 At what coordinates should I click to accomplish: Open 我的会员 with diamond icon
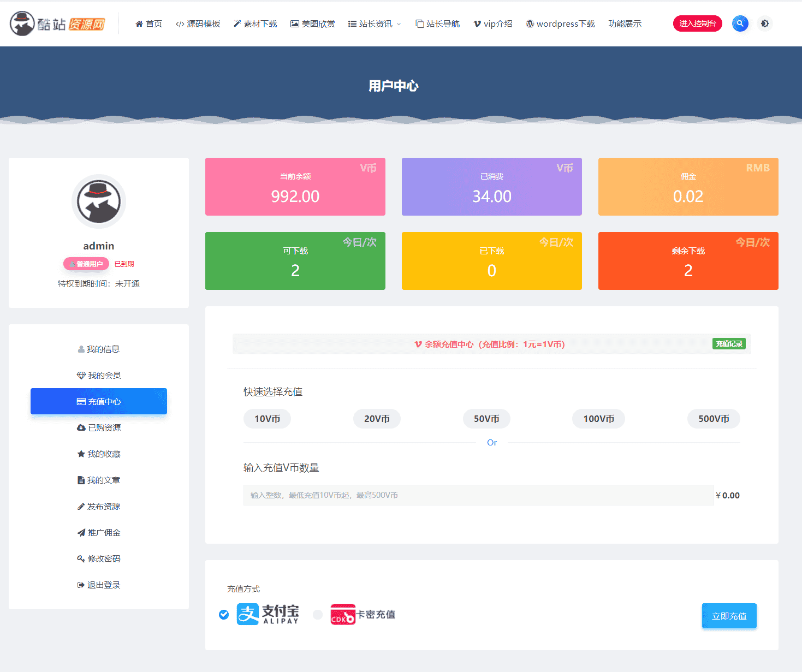(x=99, y=375)
